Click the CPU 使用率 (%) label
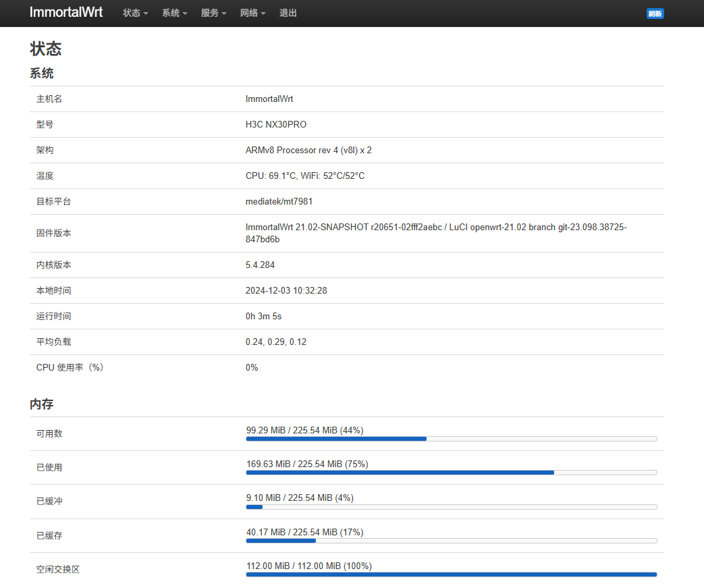 coord(70,367)
